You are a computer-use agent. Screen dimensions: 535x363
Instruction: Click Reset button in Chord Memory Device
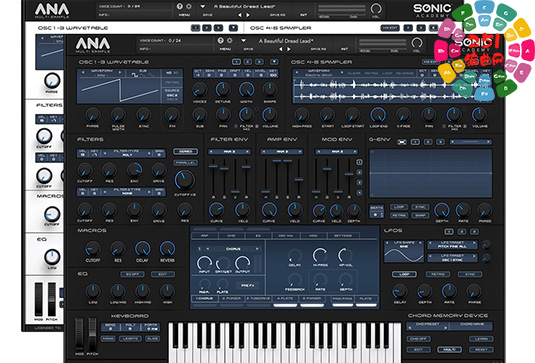(481, 350)
